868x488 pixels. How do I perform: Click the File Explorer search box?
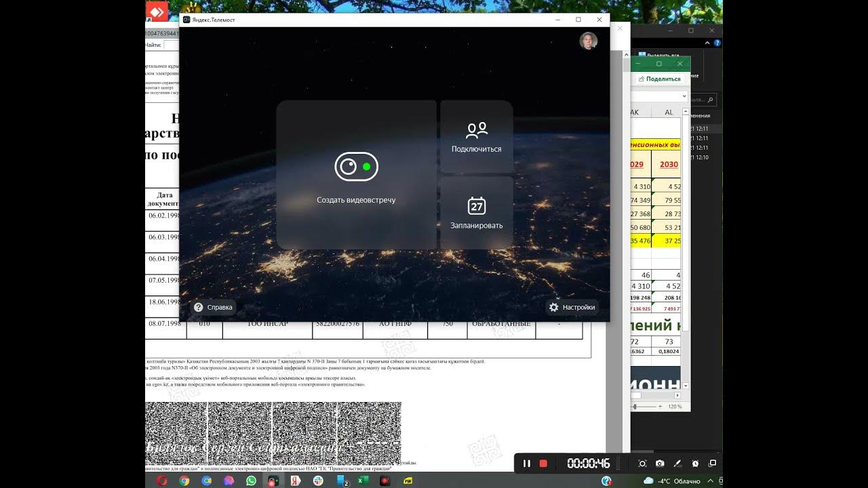[703, 100]
